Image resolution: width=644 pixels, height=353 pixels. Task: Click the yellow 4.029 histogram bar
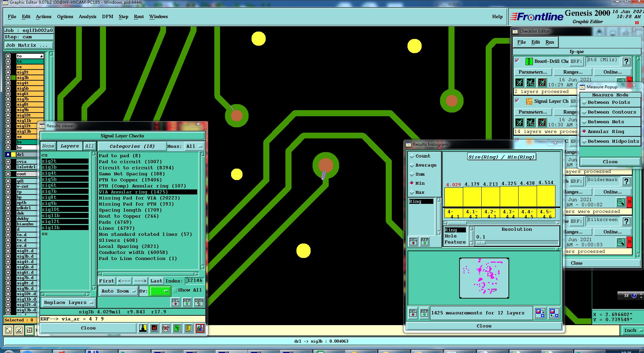click(x=453, y=197)
